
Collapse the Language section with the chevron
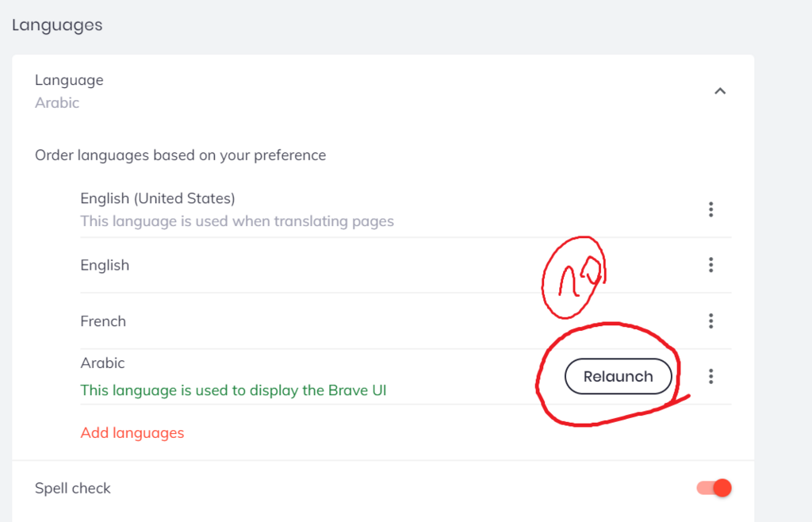(x=720, y=91)
